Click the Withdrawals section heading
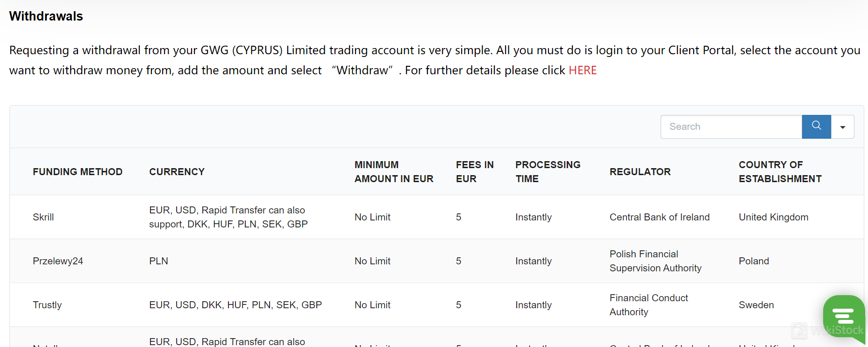The height and width of the screenshot is (347, 868). click(x=46, y=16)
